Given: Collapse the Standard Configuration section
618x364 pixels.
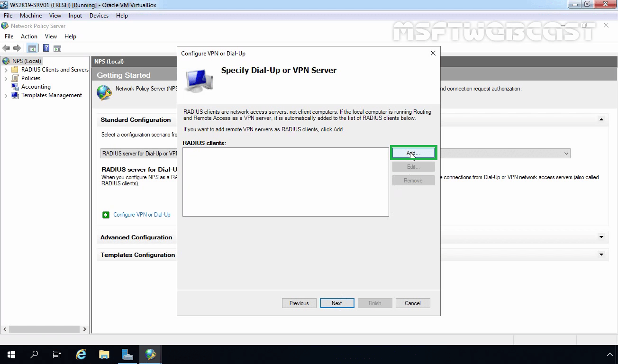Looking at the screenshot, I should click(x=601, y=120).
